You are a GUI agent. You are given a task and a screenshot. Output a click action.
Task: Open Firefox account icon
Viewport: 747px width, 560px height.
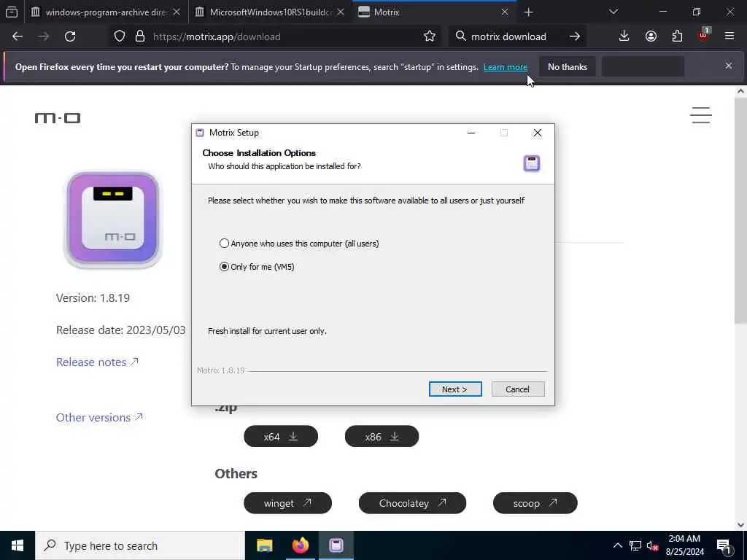tap(651, 36)
